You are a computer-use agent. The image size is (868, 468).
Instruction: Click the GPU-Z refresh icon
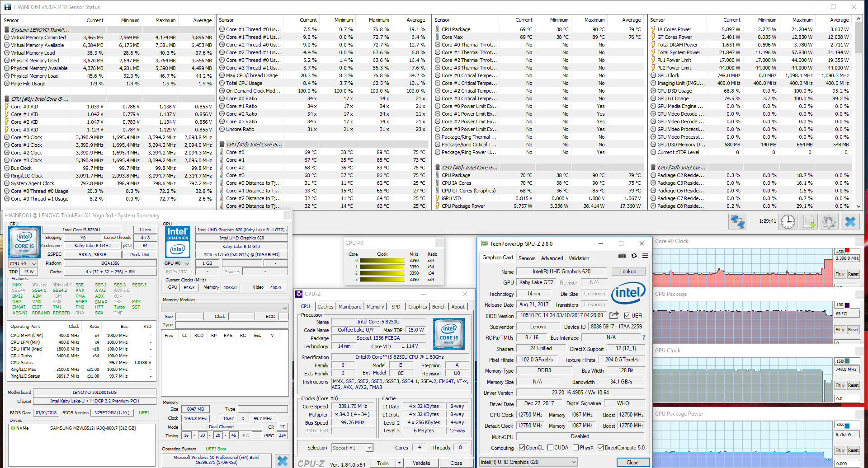tap(634, 256)
